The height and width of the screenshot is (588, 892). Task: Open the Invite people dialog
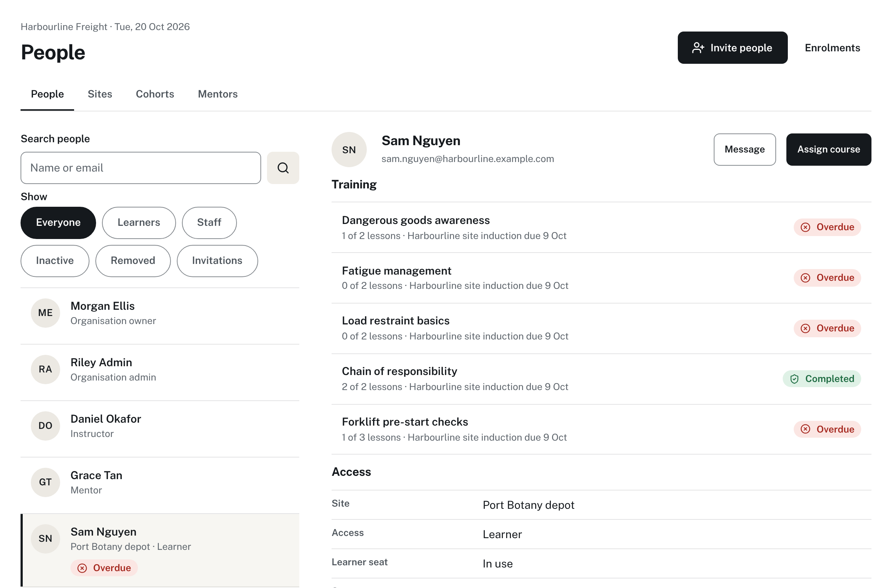[732, 48]
